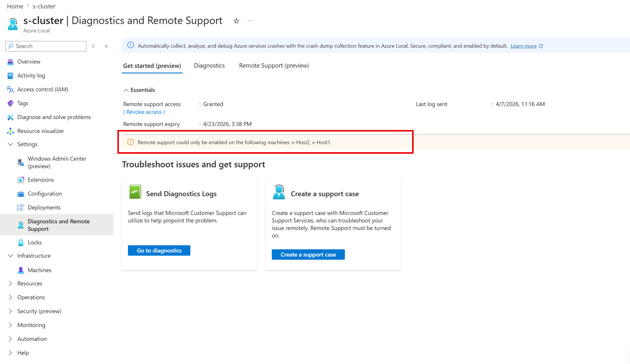Click the Resource visualizer icon
The height and width of the screenshot is (364, 630).
(x=10, y=131)
